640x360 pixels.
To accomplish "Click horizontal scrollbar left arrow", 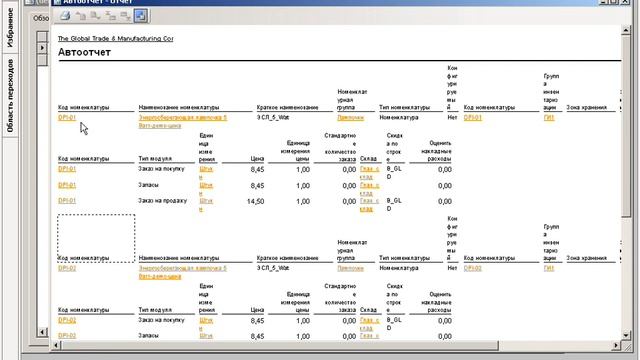I will 57,345.
